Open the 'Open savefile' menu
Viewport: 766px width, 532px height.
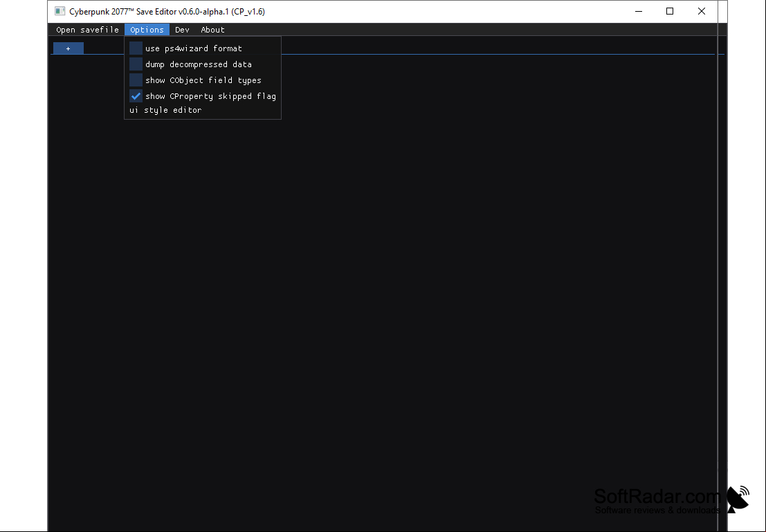[87, 30]
